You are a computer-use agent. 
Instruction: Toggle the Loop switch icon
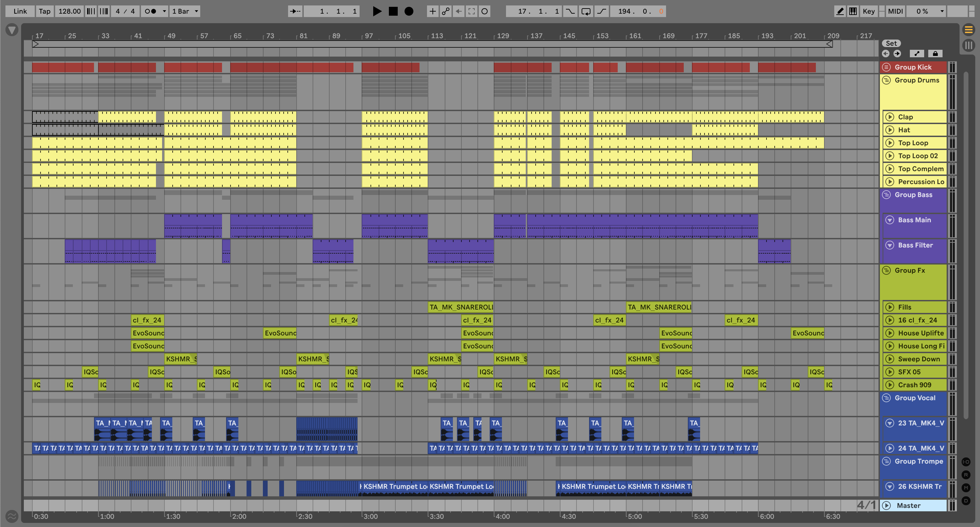[586, 11]
